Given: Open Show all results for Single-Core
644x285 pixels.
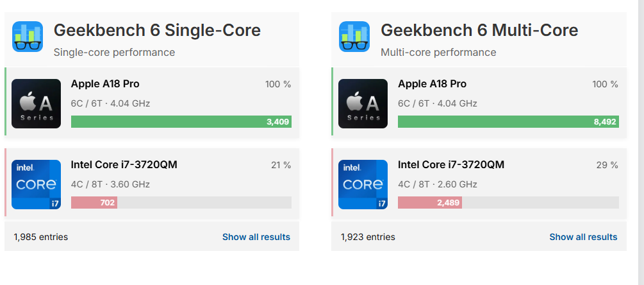Looking at the screenshot, I should (x=256, y=237).
